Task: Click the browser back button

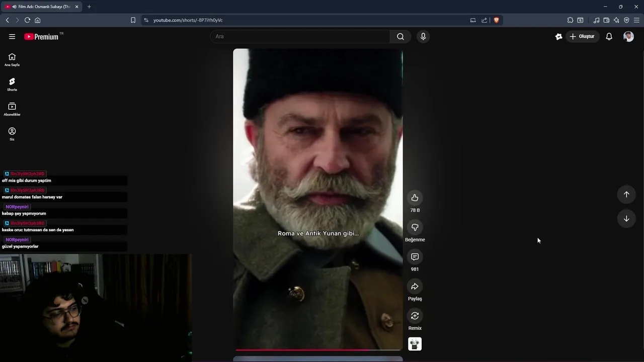Action: tap(7, 20)
